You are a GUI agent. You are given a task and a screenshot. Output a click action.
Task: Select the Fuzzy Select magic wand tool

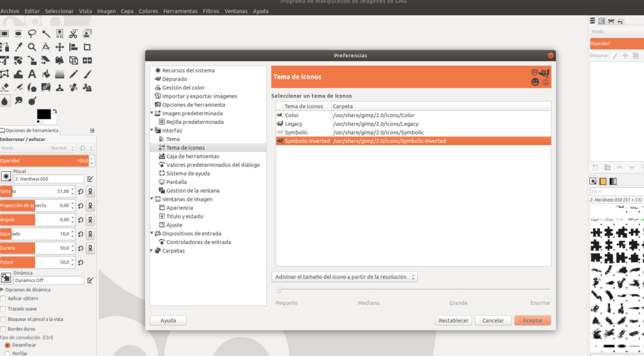point(45,34)
